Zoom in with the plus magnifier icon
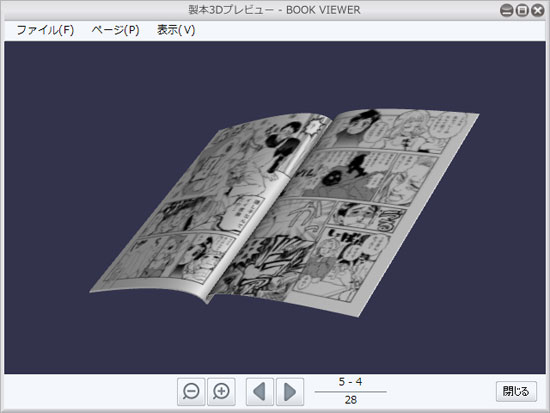This screenshot has width=550, height=413. pyautogui.click(x=221, y=392)
